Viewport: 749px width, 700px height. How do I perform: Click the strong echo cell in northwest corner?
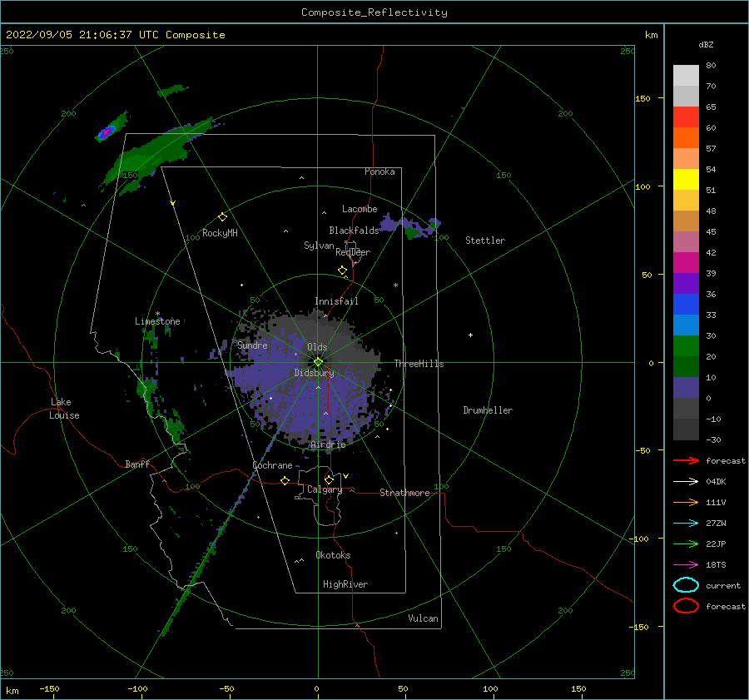(x=106, y=132)
